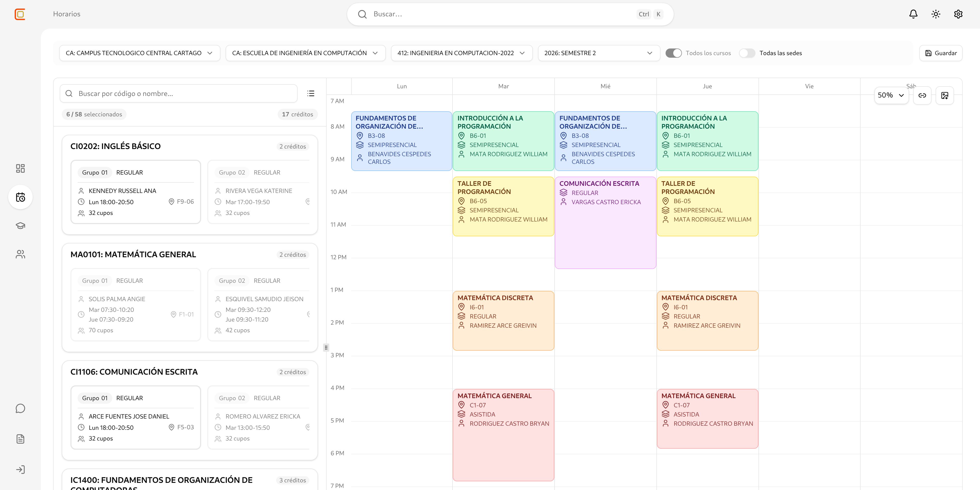The width and height of the screenshot is (980, 490).
Task: Click the list view icon beside course search
Action: tap(311, 94)
